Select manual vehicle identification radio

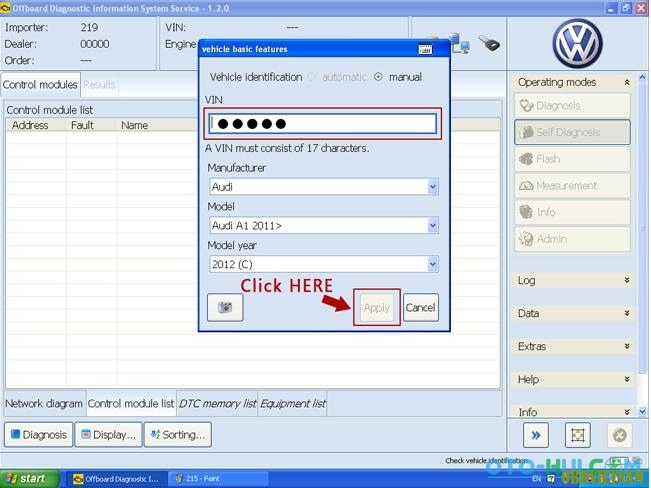click(378, 77)
